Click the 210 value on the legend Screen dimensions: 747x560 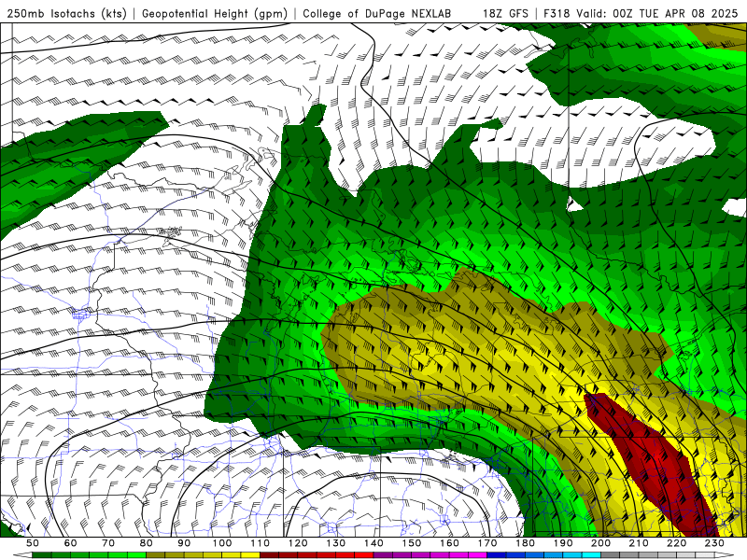tap(639, 543)
